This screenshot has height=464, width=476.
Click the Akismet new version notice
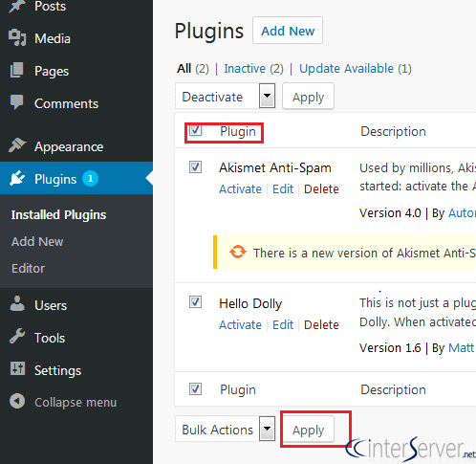click(345, 253)
